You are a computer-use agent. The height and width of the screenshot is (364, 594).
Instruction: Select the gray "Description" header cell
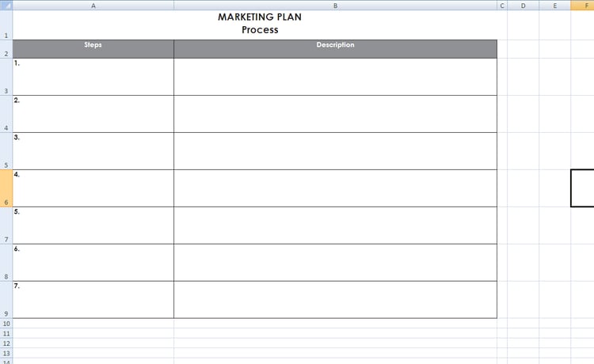tap(335, 49)
